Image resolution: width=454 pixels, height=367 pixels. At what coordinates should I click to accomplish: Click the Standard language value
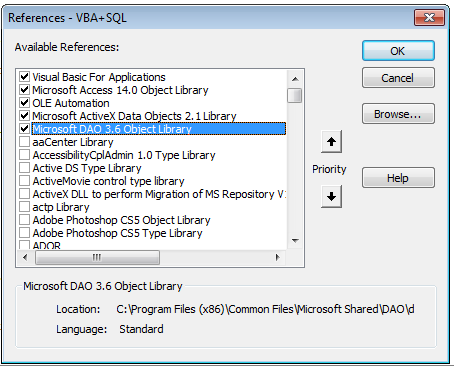[141, 329]
